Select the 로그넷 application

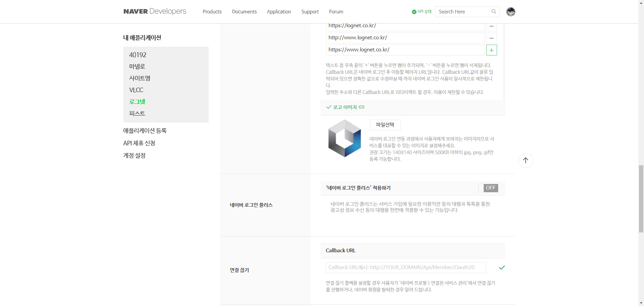[x=137, y=102]
